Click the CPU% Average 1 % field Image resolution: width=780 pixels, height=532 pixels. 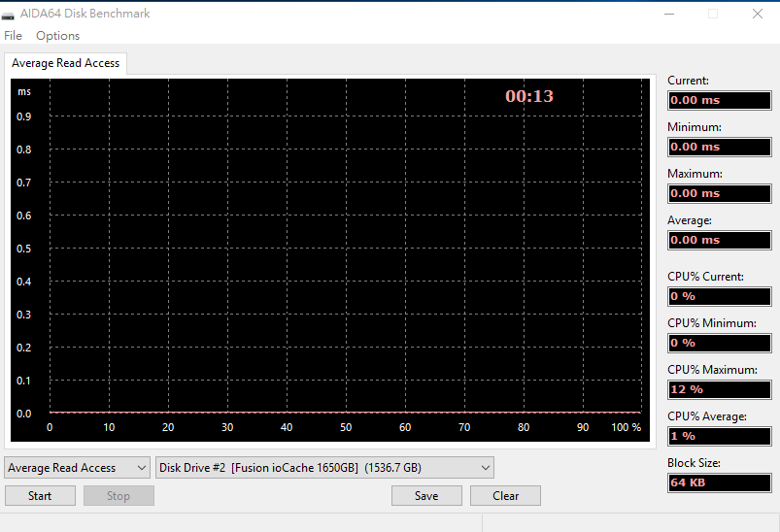point(720,437)
